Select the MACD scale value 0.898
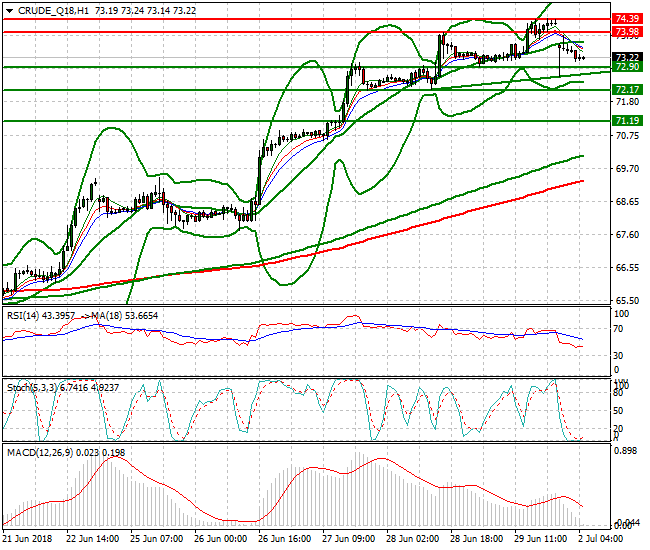Screen dimensions: 650x550 coord(625,451)
